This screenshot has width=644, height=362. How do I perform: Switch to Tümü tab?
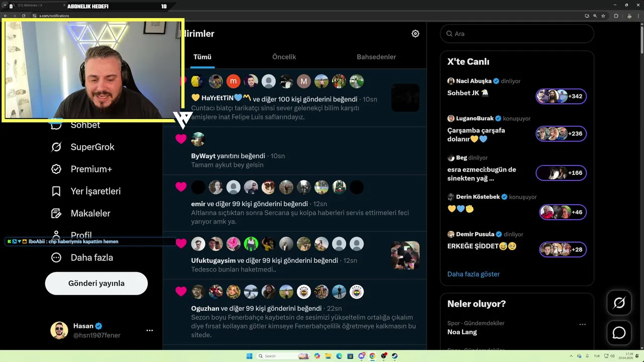(202, 57)
